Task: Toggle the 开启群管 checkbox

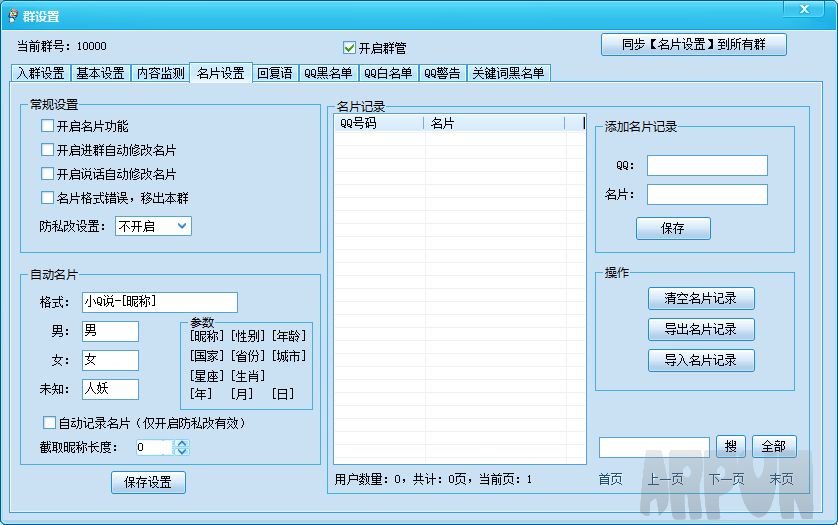Action: tap(349, 48)
